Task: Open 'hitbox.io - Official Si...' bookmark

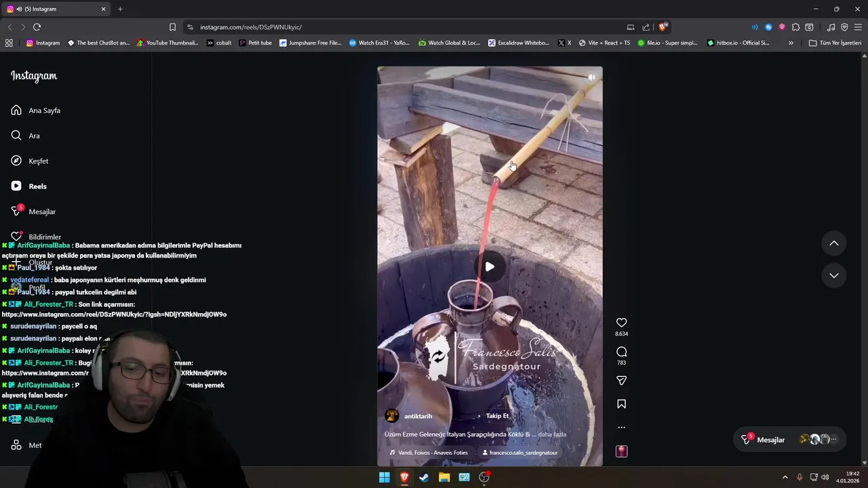Action: [x=738, y=43]
